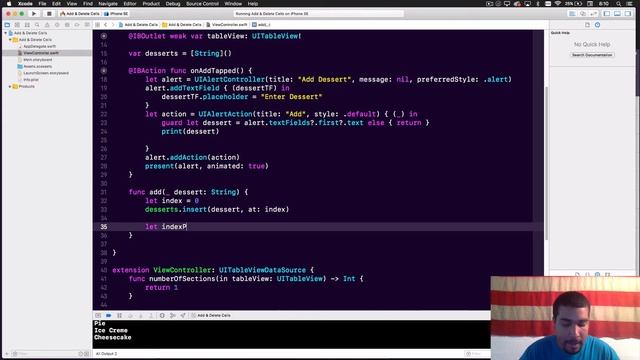Collapse the Add & Delete Cells project root
This screenshot has height=360, width=640.
point(6,33)
